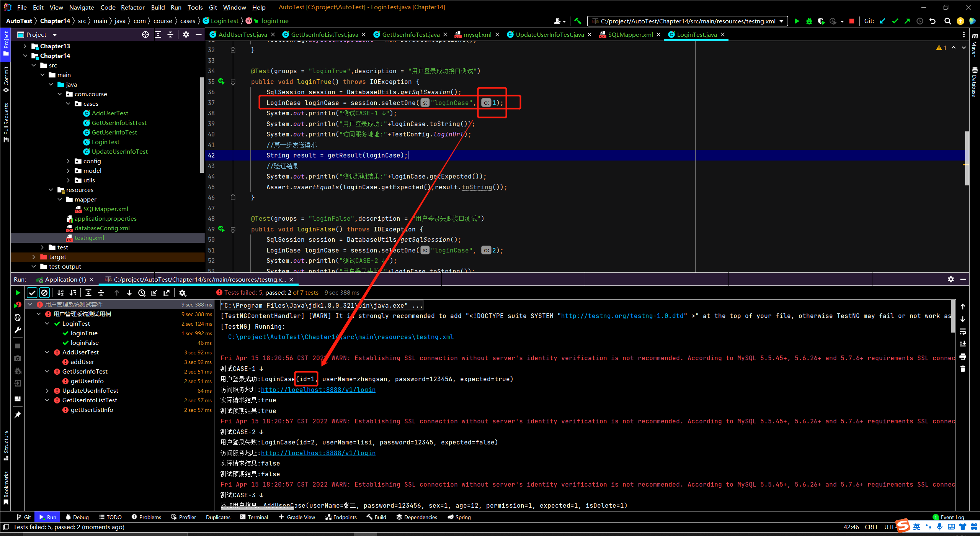
Task: Open the Refactor menu
Action: tap(132, 7)
